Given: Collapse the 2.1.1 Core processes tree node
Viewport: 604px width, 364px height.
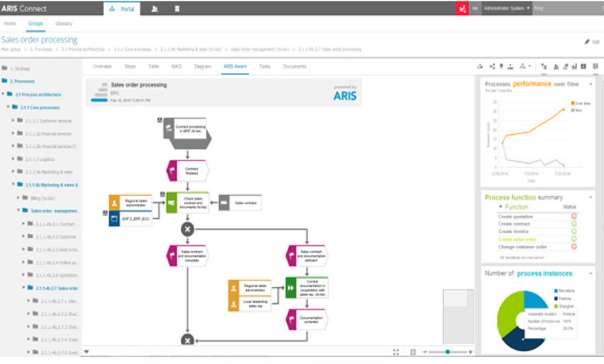Looking at the screenshot, I should tap(8, 107).
